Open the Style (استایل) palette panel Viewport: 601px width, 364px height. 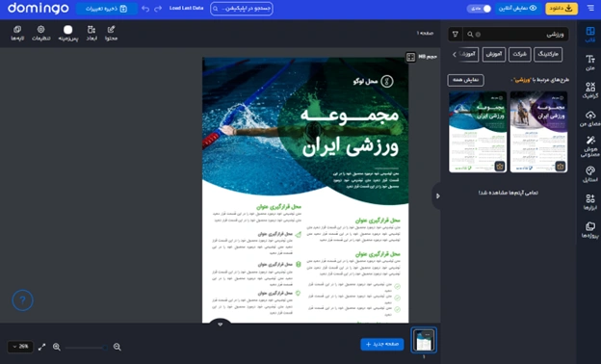[x=590, y=174]
